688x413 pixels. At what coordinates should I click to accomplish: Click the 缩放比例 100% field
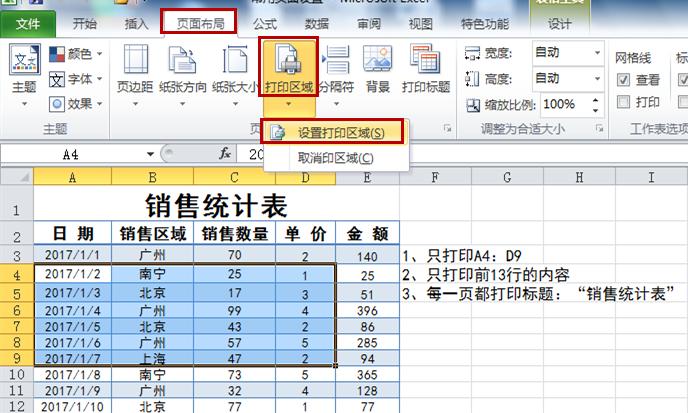pos(565,104)
